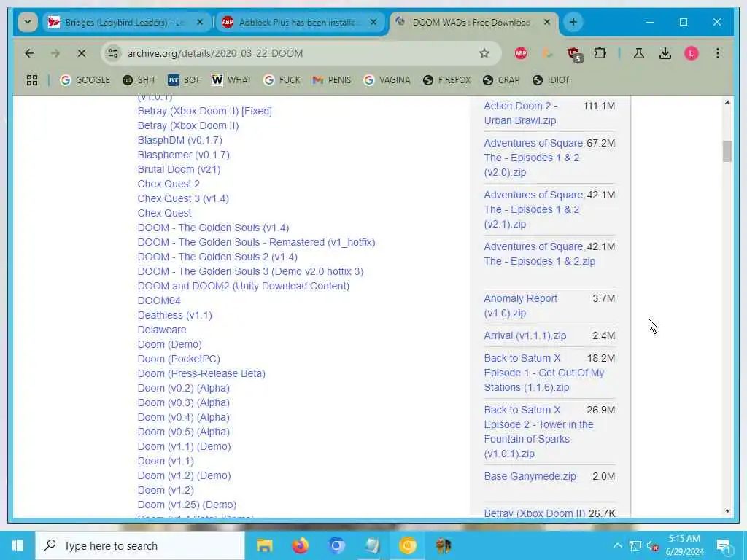This screenshot has width=747, height=560.
Task: Select the DOOM WADs Free Download tab
Action: pyautogui.click(x=473, y=23)
